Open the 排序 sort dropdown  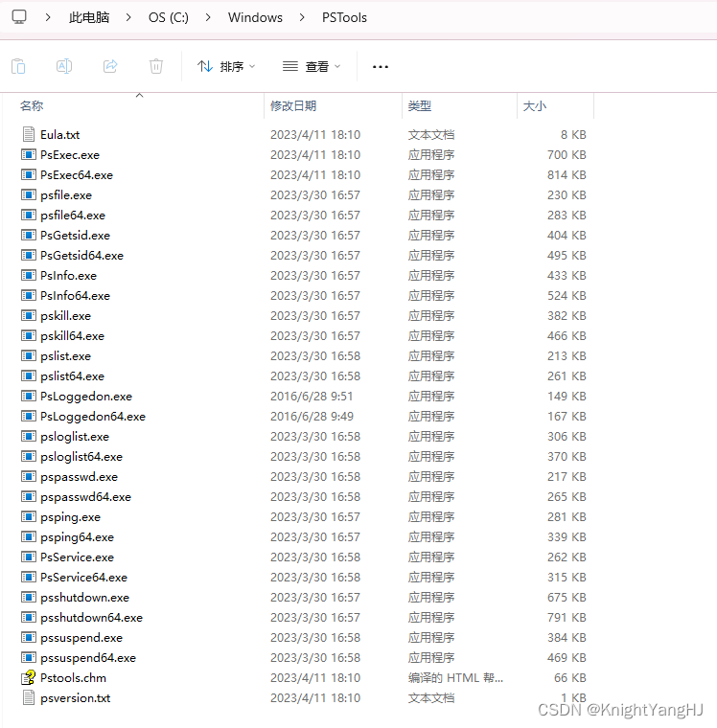226,66
